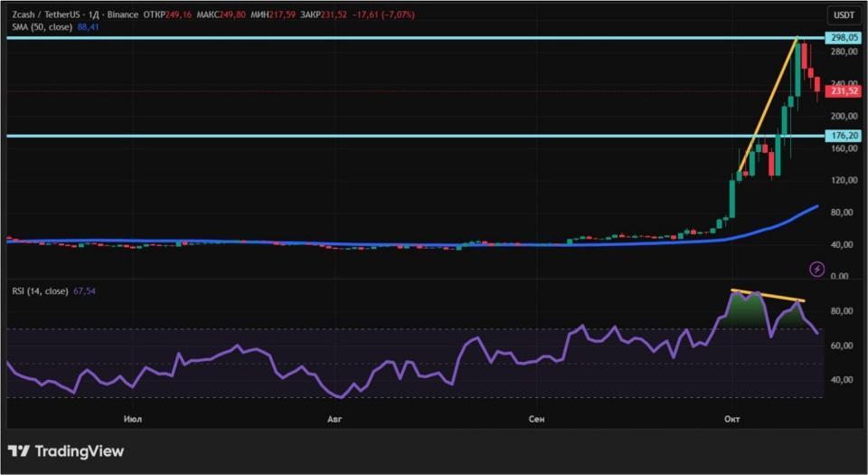This screenshot has height=475, width=868.
Task: Click the purple lightning bolt icon
Action: (816, 269)
